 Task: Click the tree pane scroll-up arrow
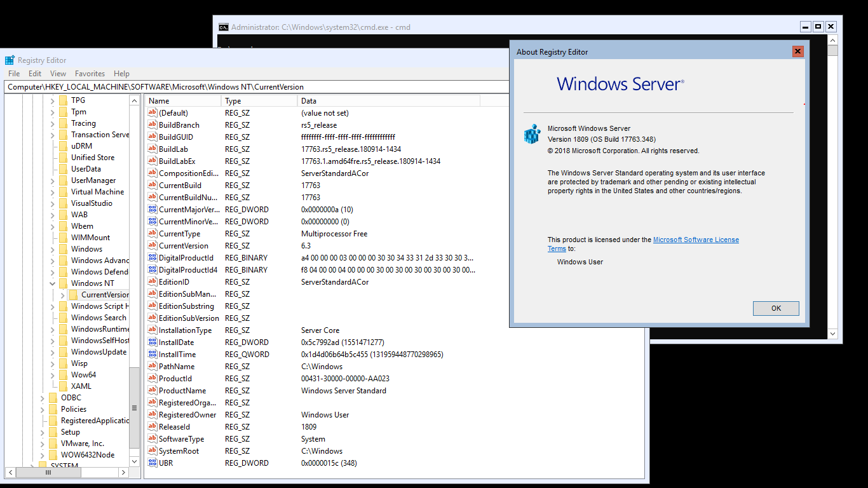coord(134,100)
